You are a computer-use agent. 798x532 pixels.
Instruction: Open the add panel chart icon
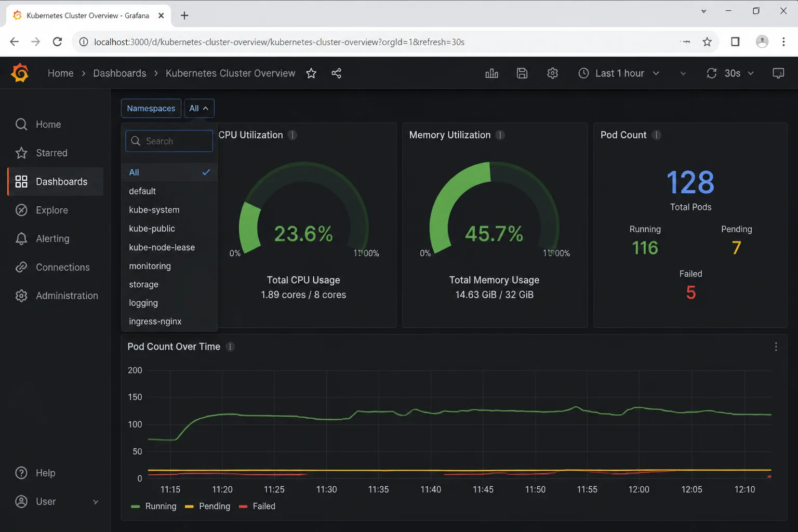tap(491, 73)
